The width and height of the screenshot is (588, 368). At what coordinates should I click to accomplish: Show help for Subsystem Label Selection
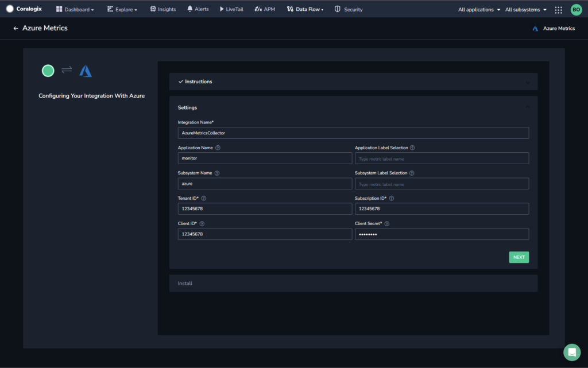412,173
